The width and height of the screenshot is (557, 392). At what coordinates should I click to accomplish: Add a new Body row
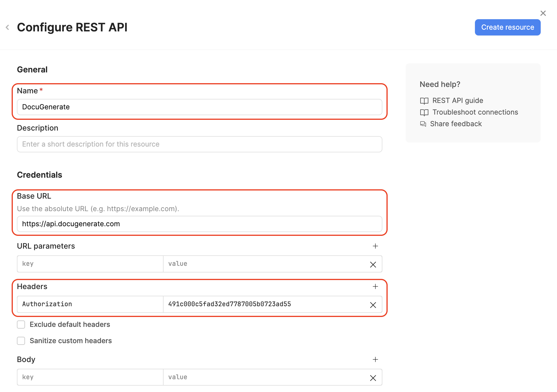tap(375, 359)
